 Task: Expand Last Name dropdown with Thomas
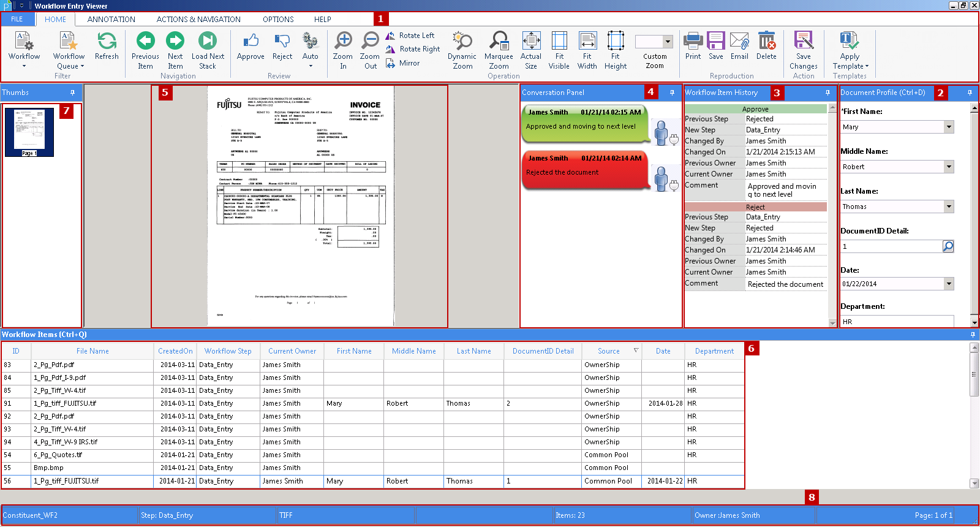(x=949, y=207)
